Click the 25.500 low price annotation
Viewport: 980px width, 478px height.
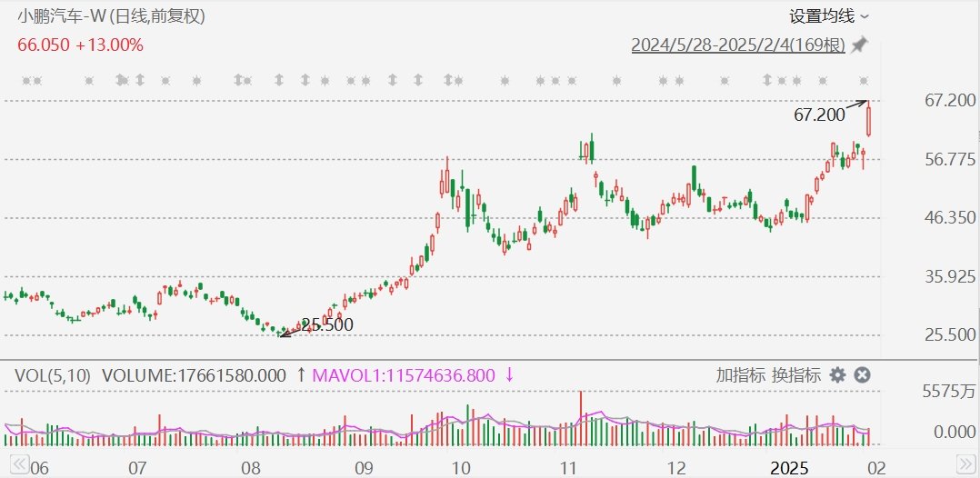click(x=327, y=325)
